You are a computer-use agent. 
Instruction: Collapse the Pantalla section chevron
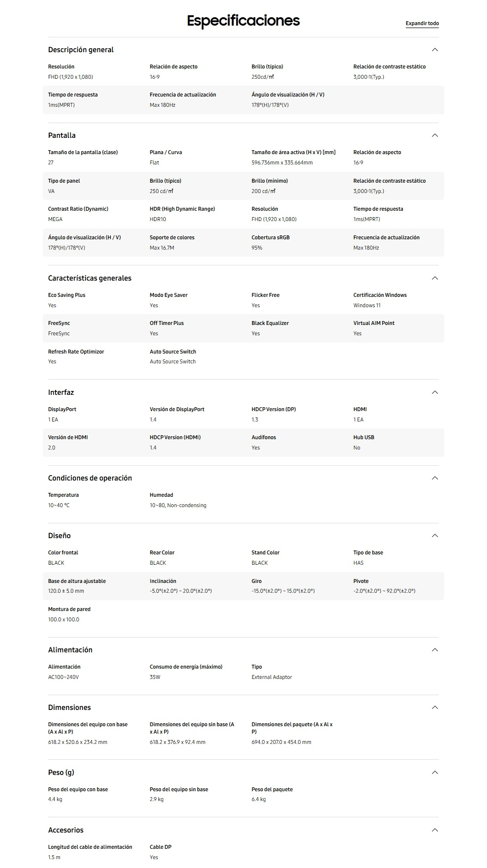click(x=434, y=135)
